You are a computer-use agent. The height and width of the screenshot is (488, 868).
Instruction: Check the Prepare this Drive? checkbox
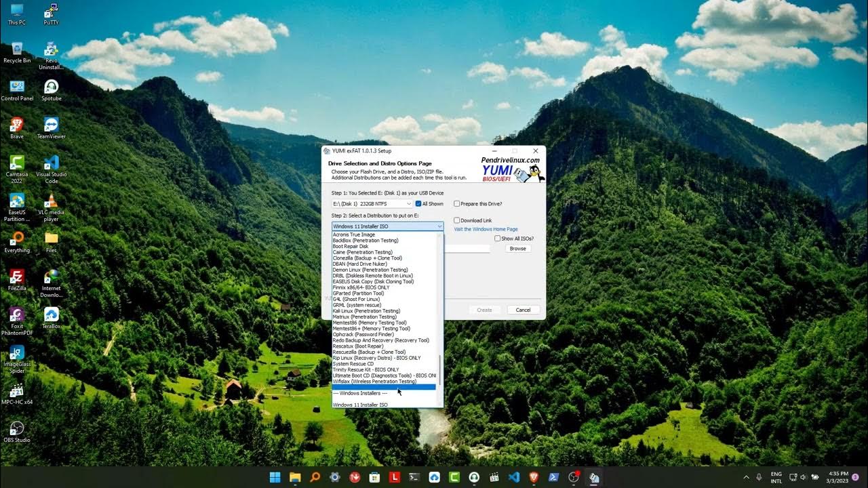click(457, 203)
